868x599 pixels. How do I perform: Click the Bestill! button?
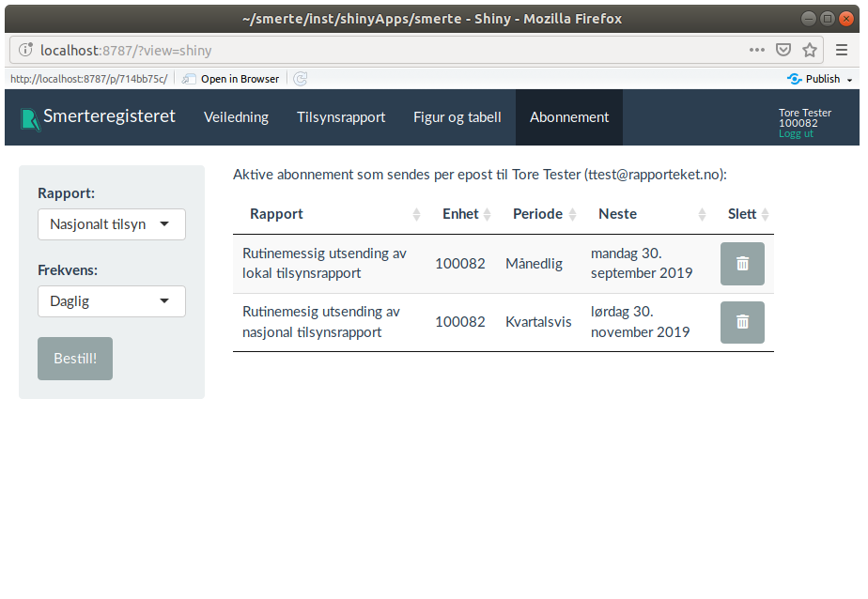click(x=75, y=359)
